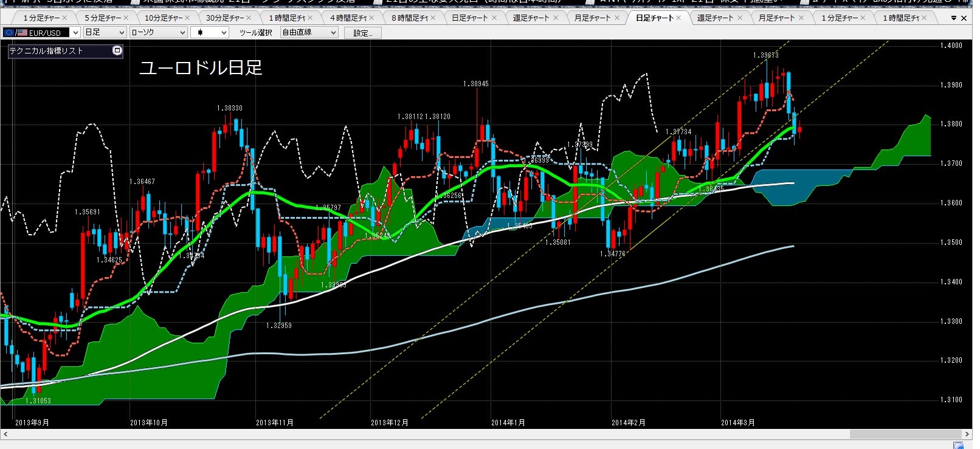
Task: Click the ツール選択 label
Action: pyautogui.click(x=255, y=33)
